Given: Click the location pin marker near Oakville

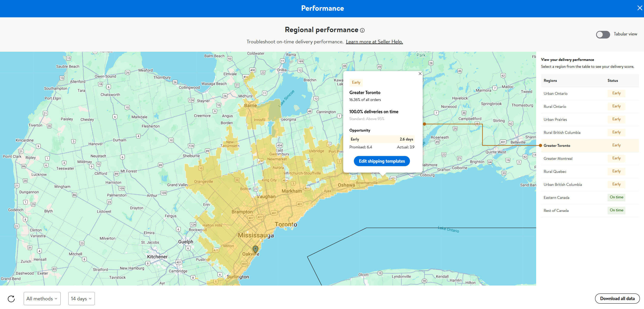Looking at the screenshot, I should (x=255, y=249).
